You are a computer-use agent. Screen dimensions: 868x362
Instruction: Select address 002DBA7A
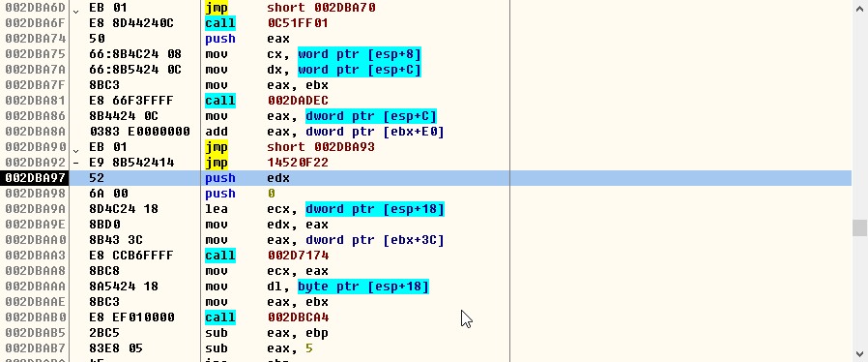tap(36, 70)
